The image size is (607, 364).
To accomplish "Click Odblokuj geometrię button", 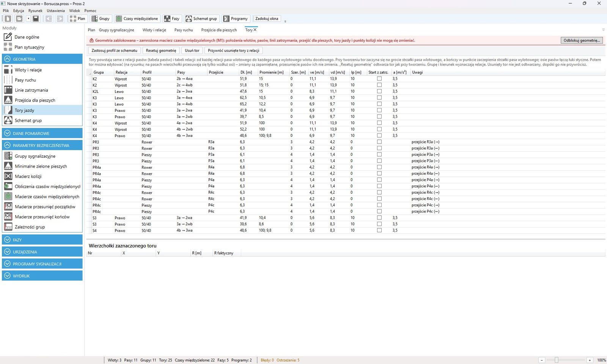I will 582,40.
